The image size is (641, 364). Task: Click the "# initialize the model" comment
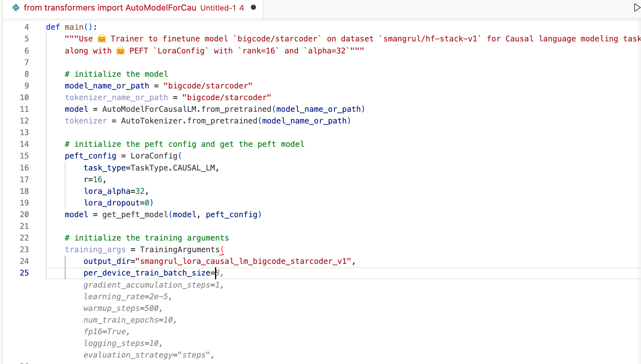tap(116, 74)
